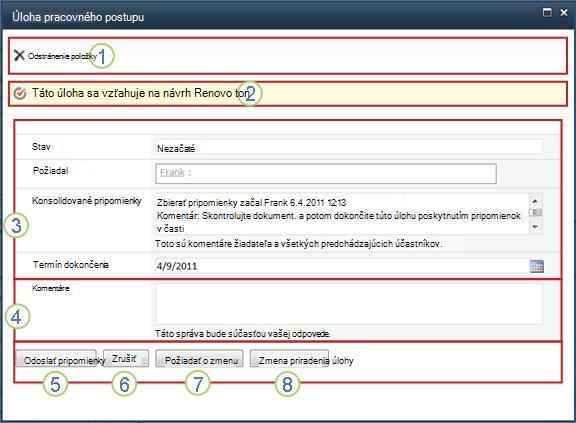The width and height of the screenshot is (576, 423).
Task: Click the consolidated comments scroll down arrow
Action: click(x=535, y=227)
